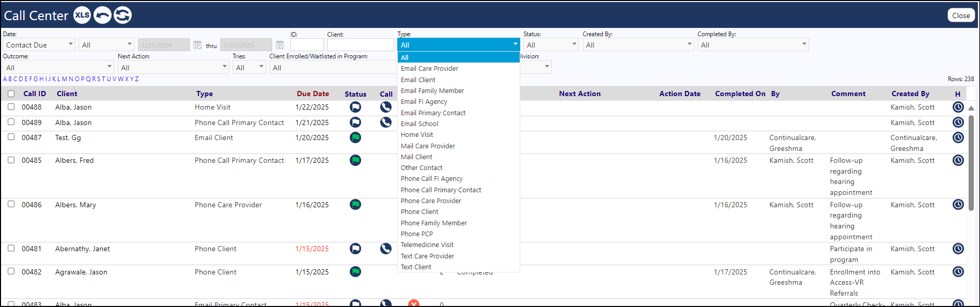The height and width of the screenshot is (307, 980).
Task: Click the overdue 1/15/2025 due date of call 00481
Action: (x=312, y=249)
